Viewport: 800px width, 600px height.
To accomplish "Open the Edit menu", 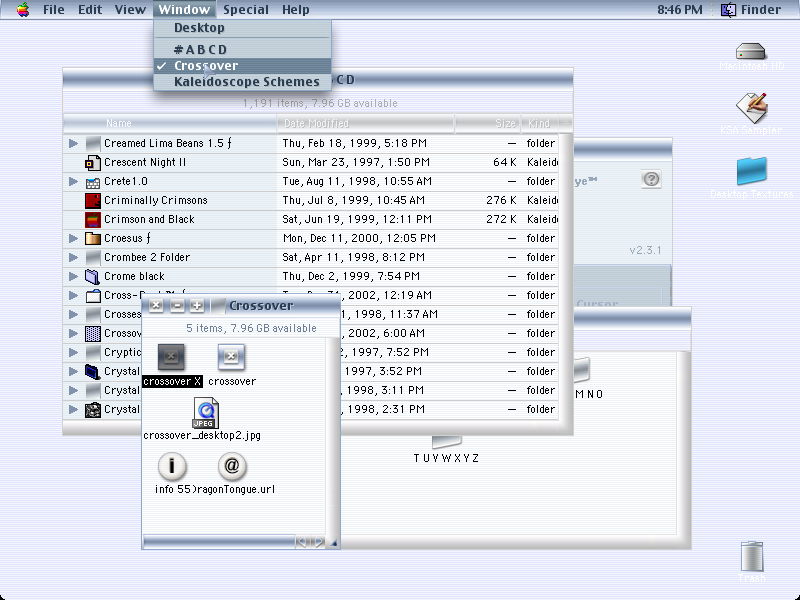I will point(90,10).
